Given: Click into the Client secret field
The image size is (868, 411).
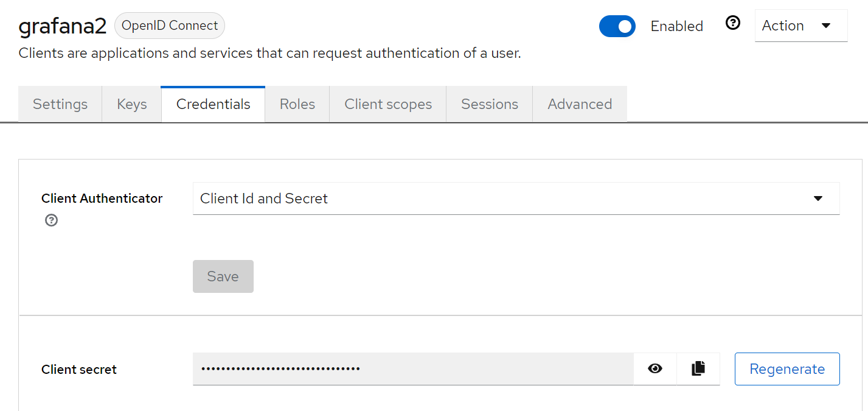Looking at the screenshot, I should (413, 369).
